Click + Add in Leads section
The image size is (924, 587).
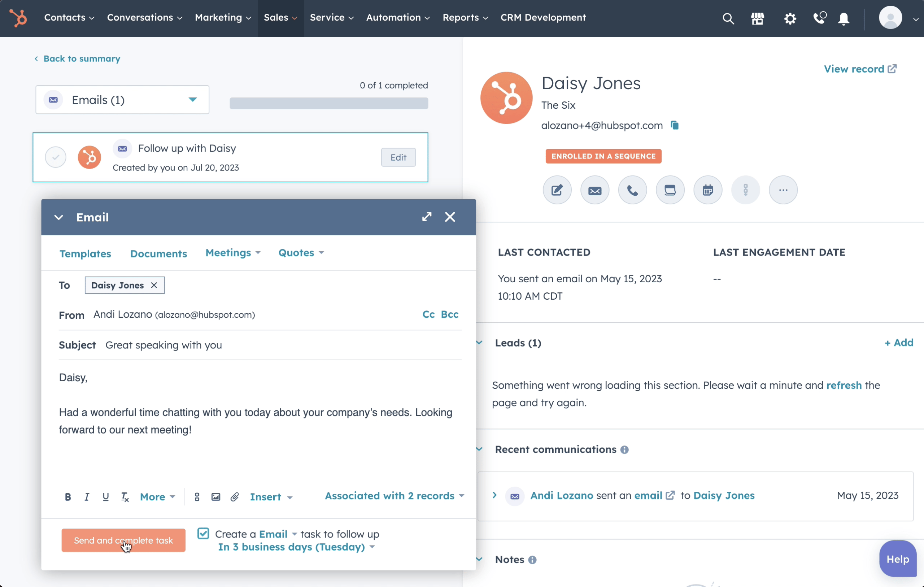[x=899, y=343]
